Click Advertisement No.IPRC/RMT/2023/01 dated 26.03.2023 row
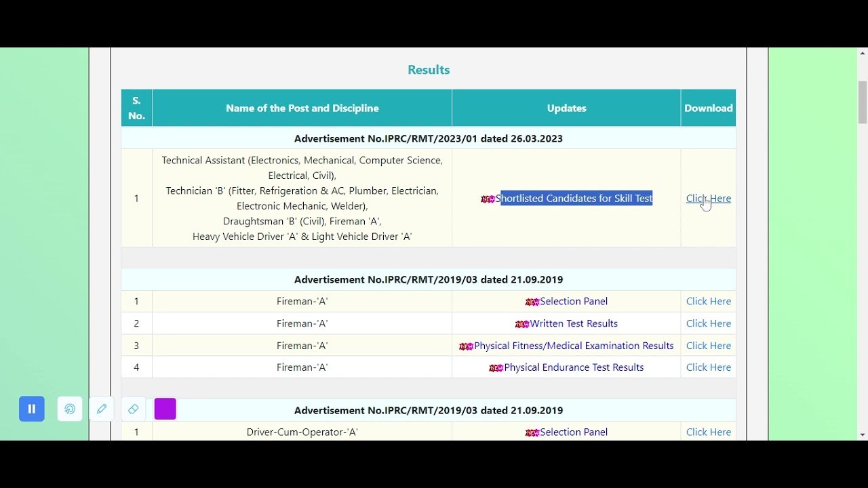 [429, 138]
